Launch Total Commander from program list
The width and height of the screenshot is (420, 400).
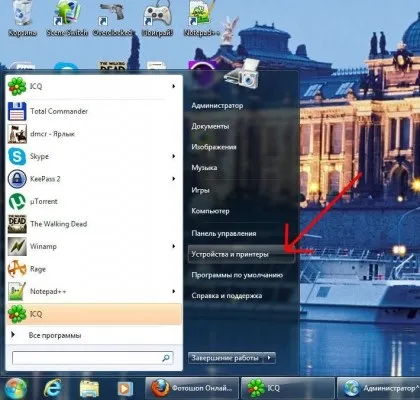[94, 111]
